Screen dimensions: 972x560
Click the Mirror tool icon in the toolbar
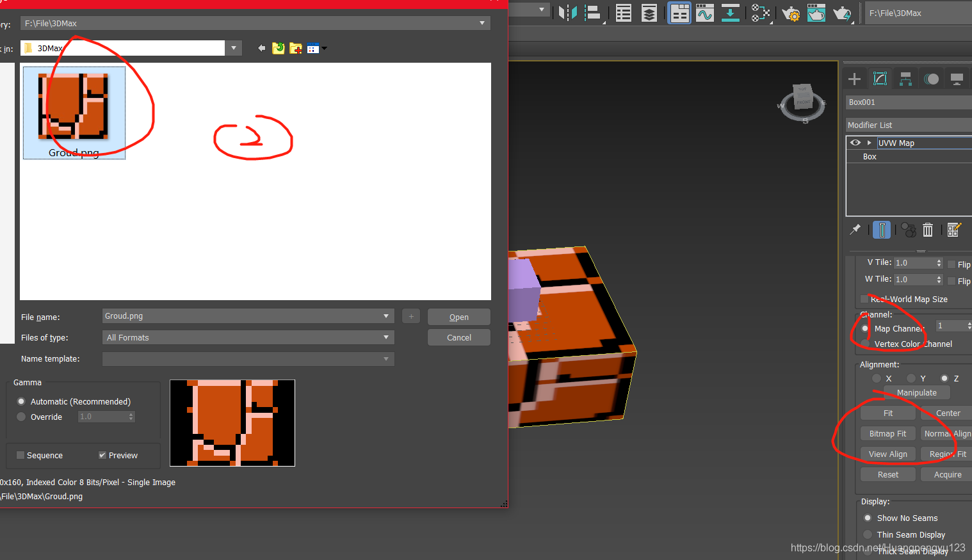point(567,13)
